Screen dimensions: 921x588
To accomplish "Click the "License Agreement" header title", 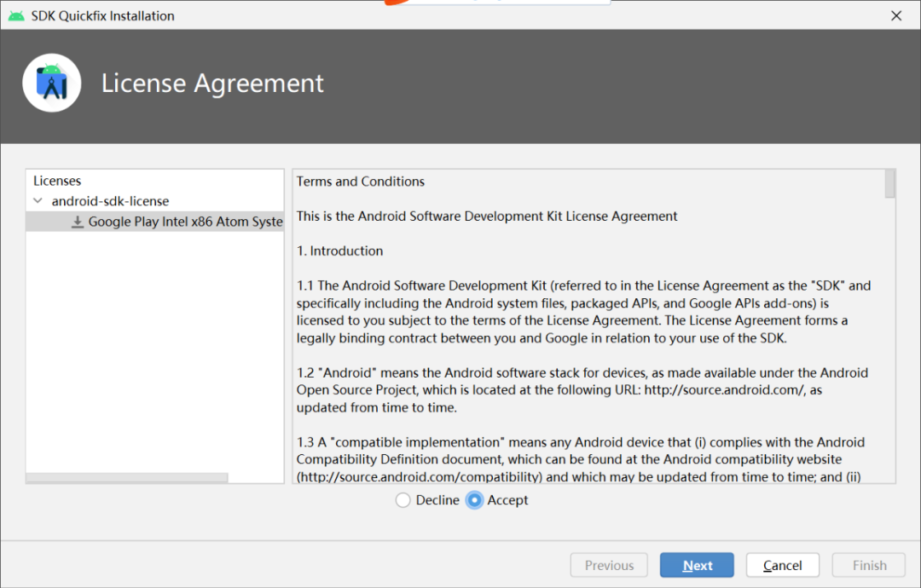I will pyautogui.click(x=212, y=83).
